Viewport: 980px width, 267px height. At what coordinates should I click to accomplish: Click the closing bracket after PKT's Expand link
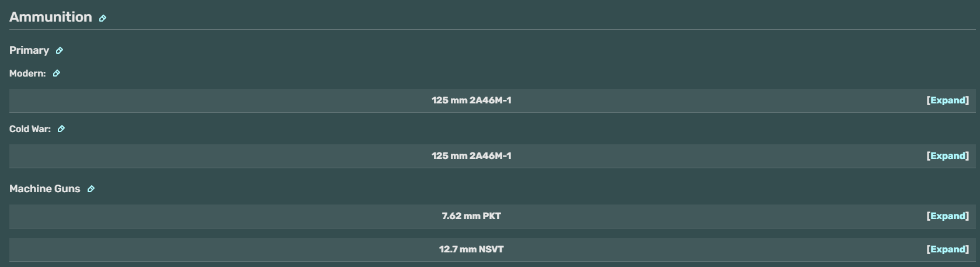(x=967, y=216)
